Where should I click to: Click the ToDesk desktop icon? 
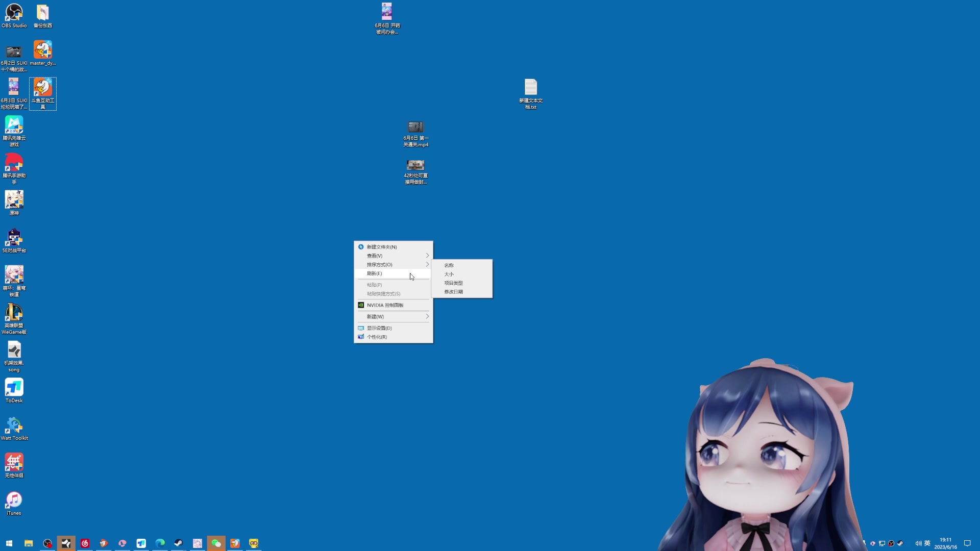tap(14, 388)
